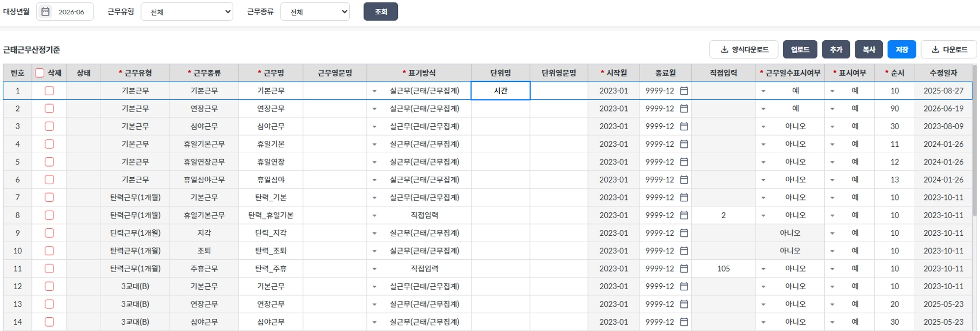The width and height of the screenshot is (980, 331).
Task: Edit the 단위명 cell containing 시간
Action: [x=501, y=91]
